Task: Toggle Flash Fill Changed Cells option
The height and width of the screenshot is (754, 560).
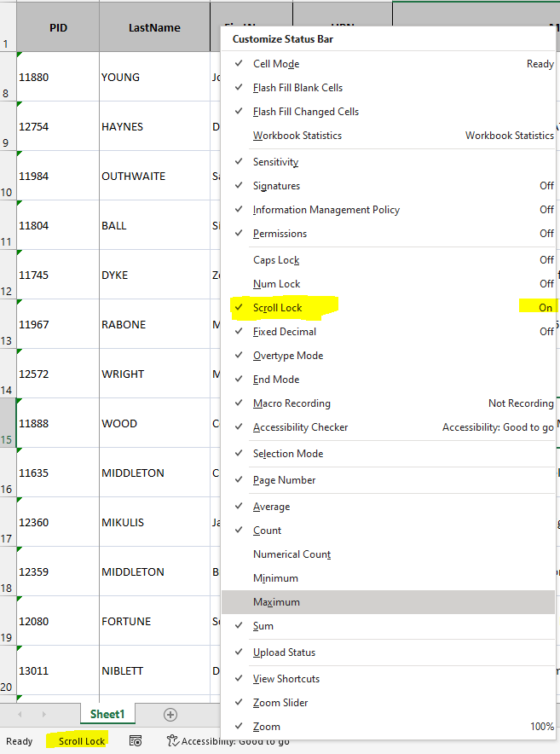Action: (389, 112)
